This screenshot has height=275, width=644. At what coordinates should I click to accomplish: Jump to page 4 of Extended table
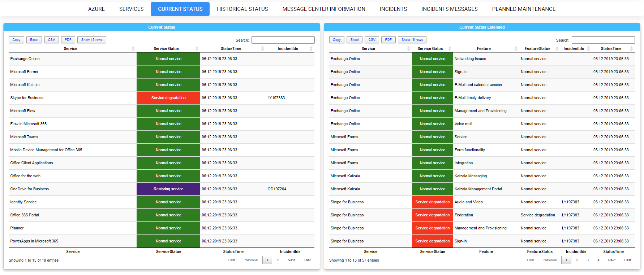(x=598, y=260)
